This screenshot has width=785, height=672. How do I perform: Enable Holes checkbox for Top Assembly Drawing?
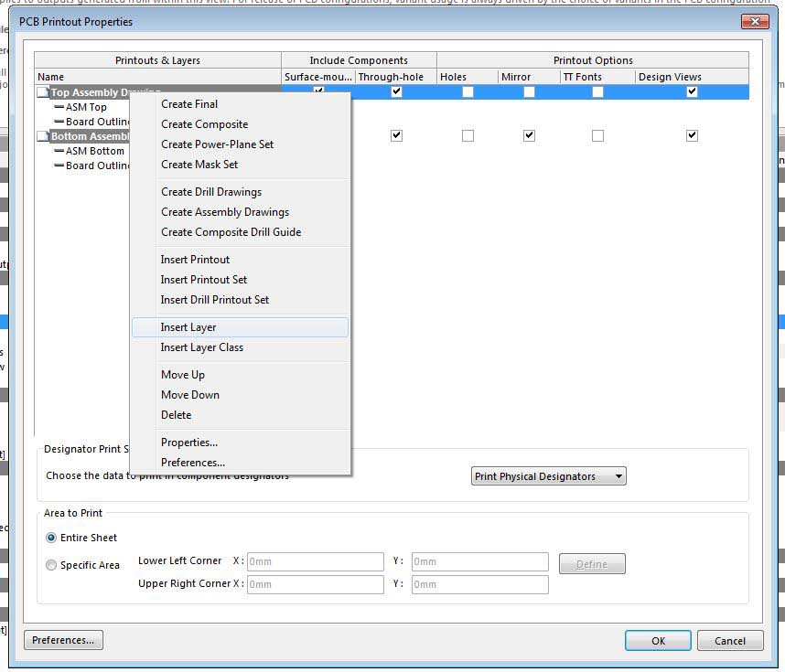468,92
